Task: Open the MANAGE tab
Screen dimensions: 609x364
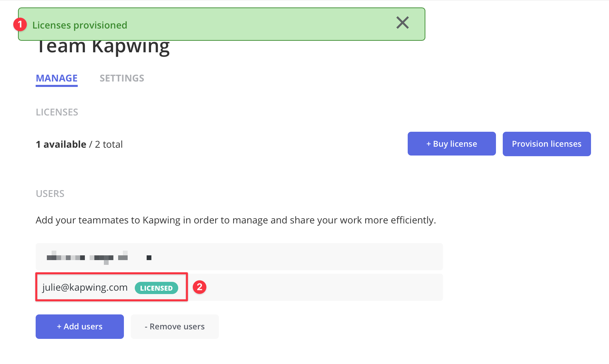Action: point(57,78)
